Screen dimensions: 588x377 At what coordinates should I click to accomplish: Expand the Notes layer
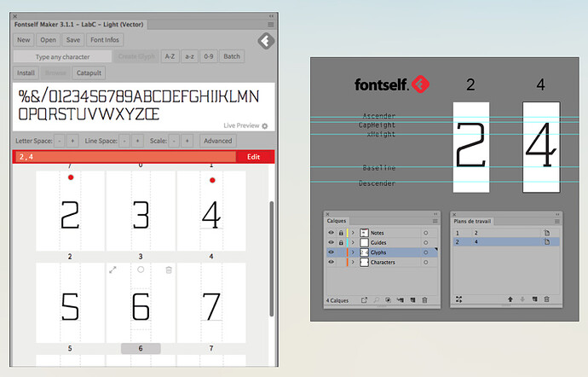click(353, 233)
